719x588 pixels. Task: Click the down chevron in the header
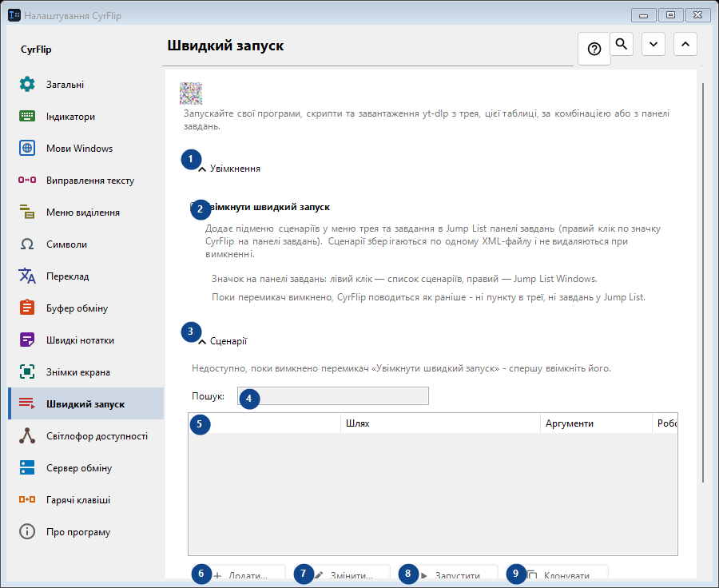[x=653, y=44]
